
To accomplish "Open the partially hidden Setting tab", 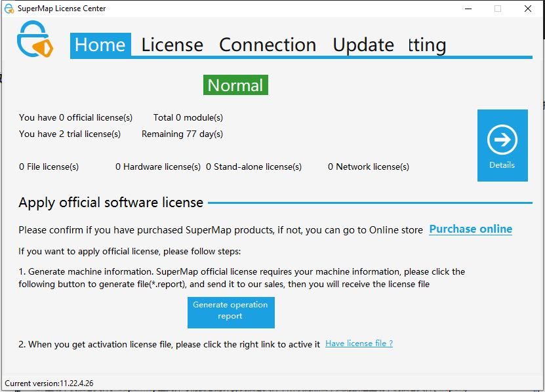I will (x=427, y=45).
